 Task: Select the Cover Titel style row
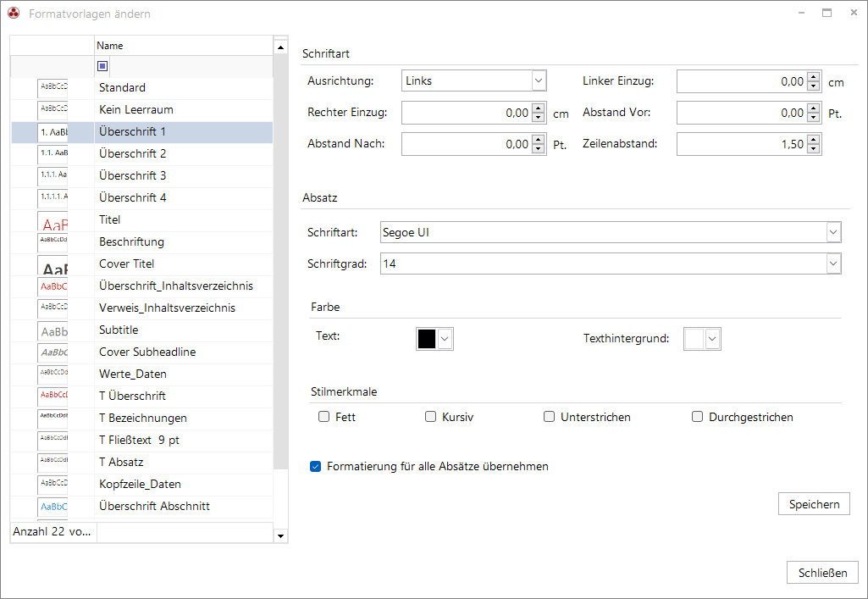[141, 264]
